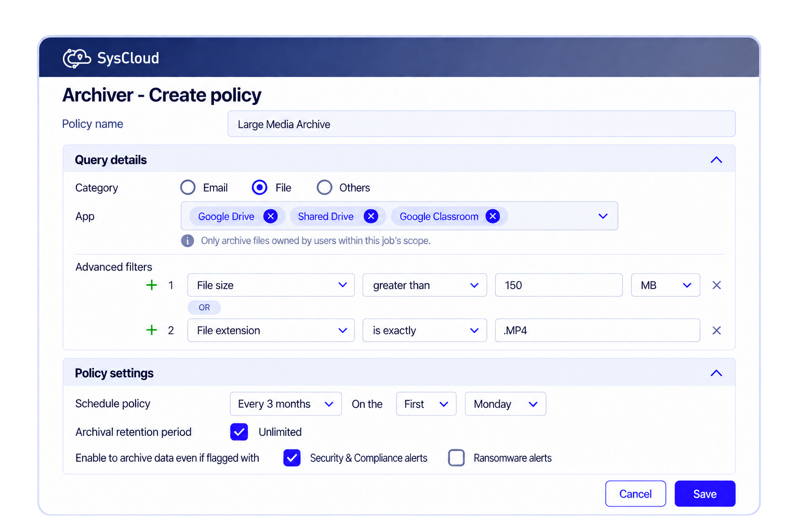798x532 pixels.
Task: Enable the Ransomware alerts checkbox
Action: click(456, 458)
